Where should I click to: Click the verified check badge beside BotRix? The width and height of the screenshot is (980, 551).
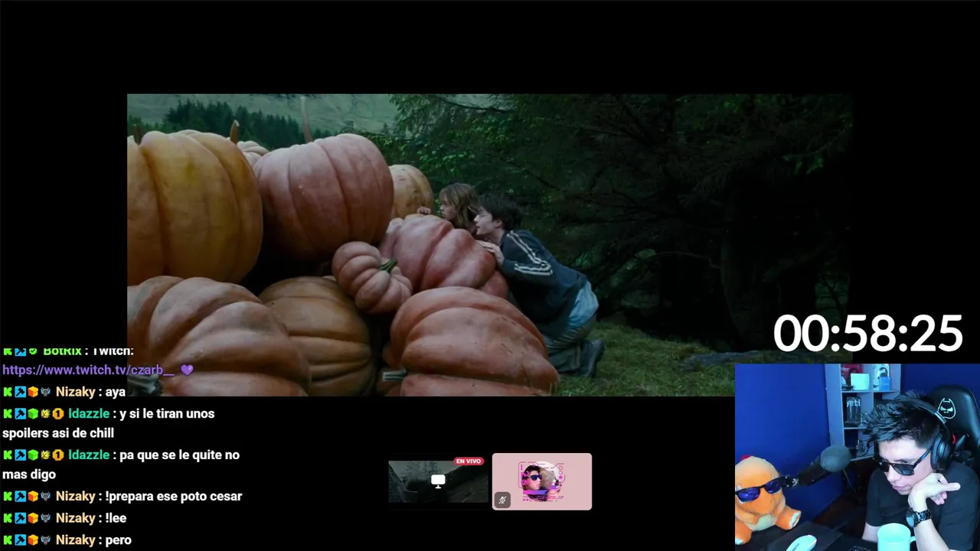[x=33, y=350]
